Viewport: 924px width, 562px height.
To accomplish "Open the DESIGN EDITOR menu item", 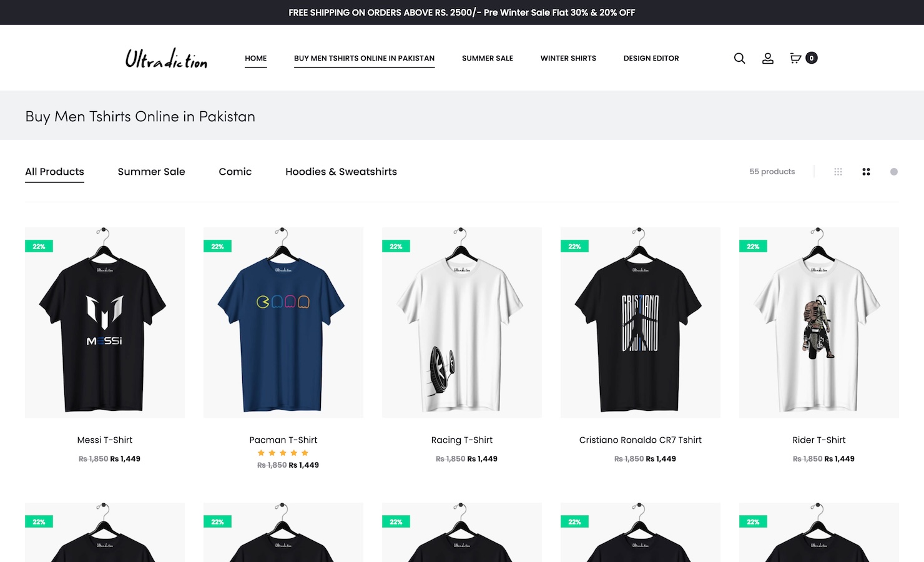I will coord(651,58).
